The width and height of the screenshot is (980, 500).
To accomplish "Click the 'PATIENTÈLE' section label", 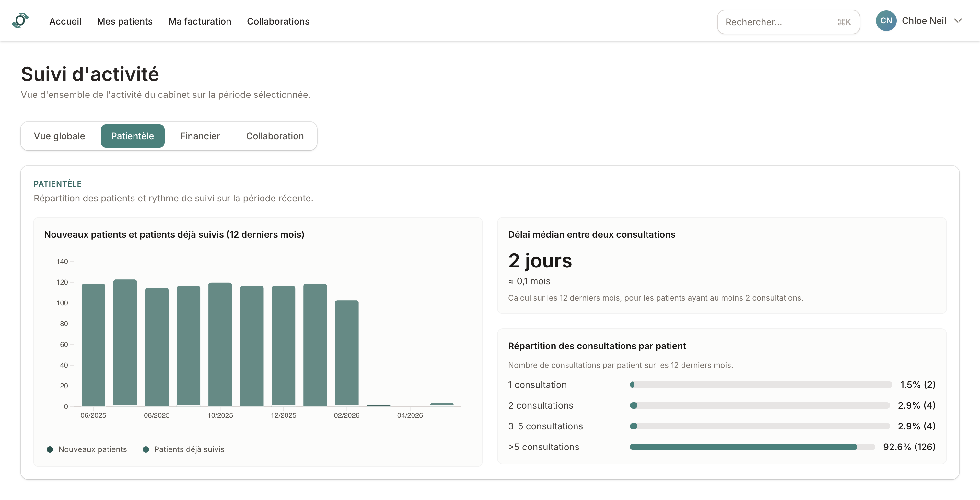I will pos(57,184).
